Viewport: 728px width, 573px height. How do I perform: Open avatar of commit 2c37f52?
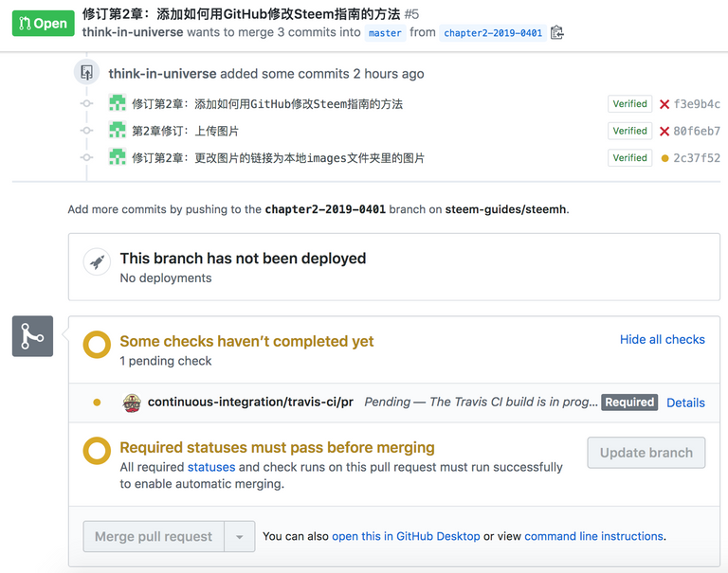coord(117,157)
